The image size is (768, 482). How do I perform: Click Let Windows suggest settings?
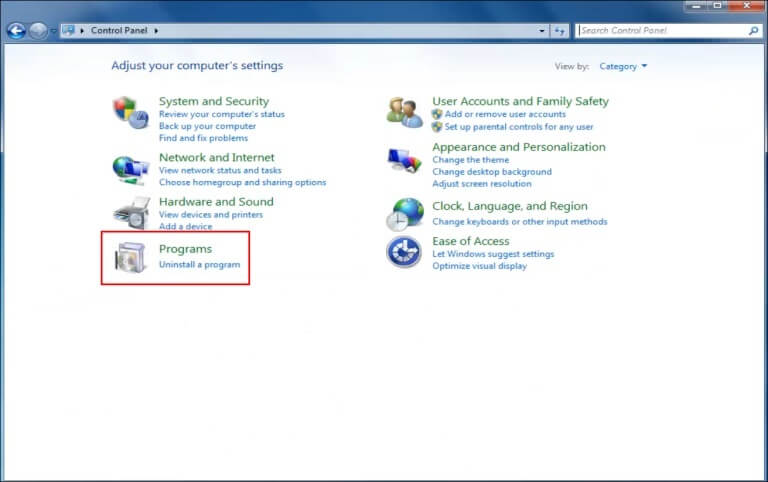493,254
